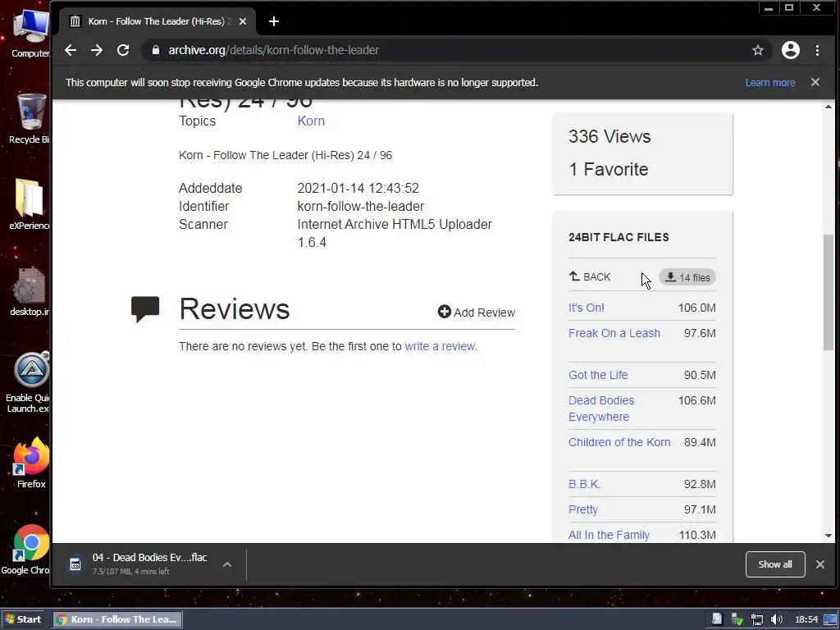Open Chrome's three-dot menu

coord(817,50)
